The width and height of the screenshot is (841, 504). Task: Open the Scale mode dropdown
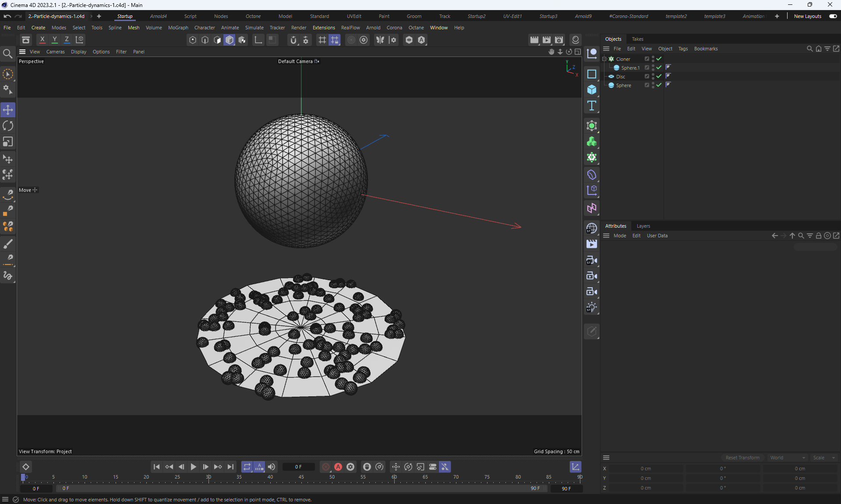click(823, 458)
